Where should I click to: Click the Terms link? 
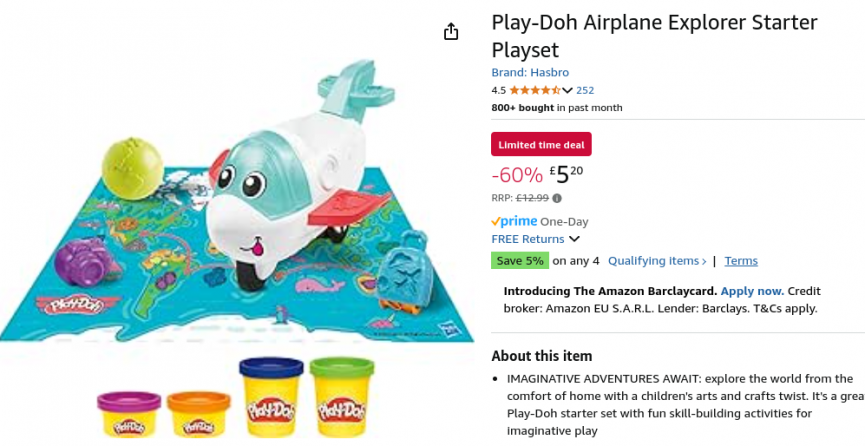coord(741,261)
